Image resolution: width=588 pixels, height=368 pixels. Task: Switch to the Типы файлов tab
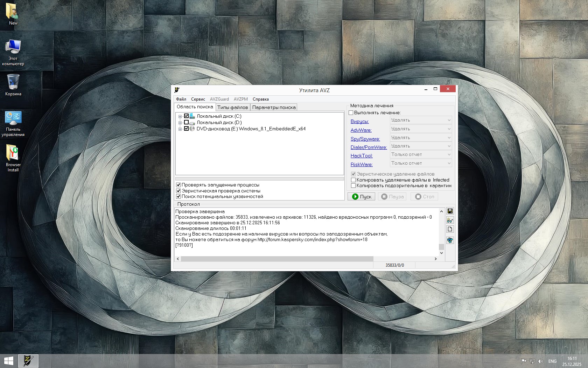coord(232,108)
